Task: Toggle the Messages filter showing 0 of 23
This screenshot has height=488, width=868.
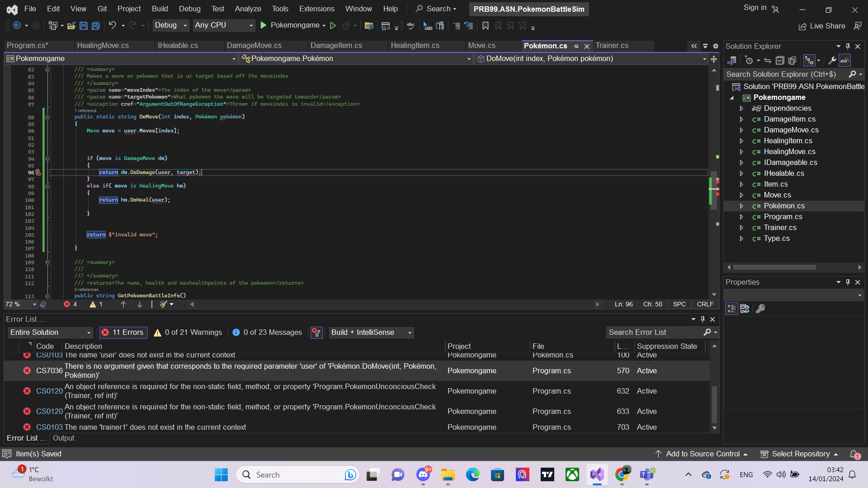Action: pos(267,333)
